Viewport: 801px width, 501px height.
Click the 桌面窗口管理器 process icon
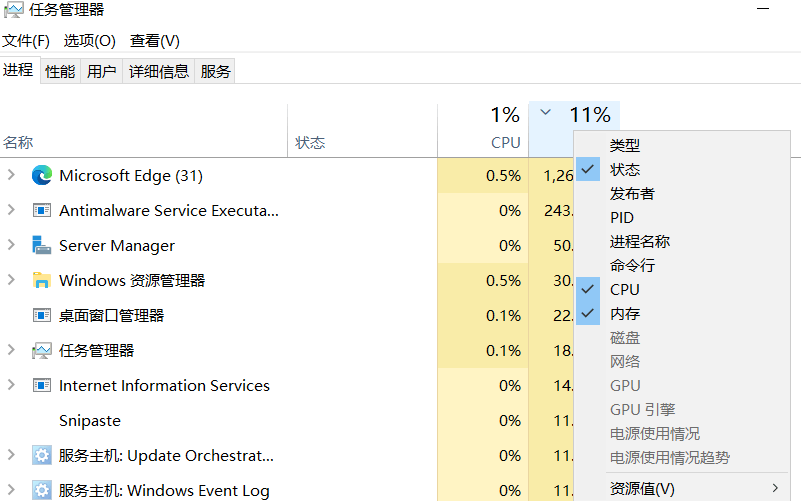tap(41, 316)
